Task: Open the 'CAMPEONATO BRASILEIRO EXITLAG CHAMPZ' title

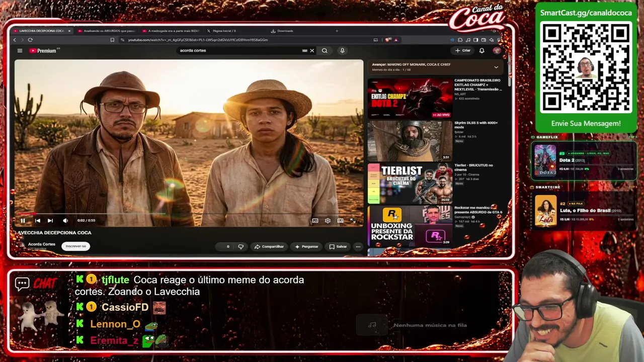Action: point(478,84)
